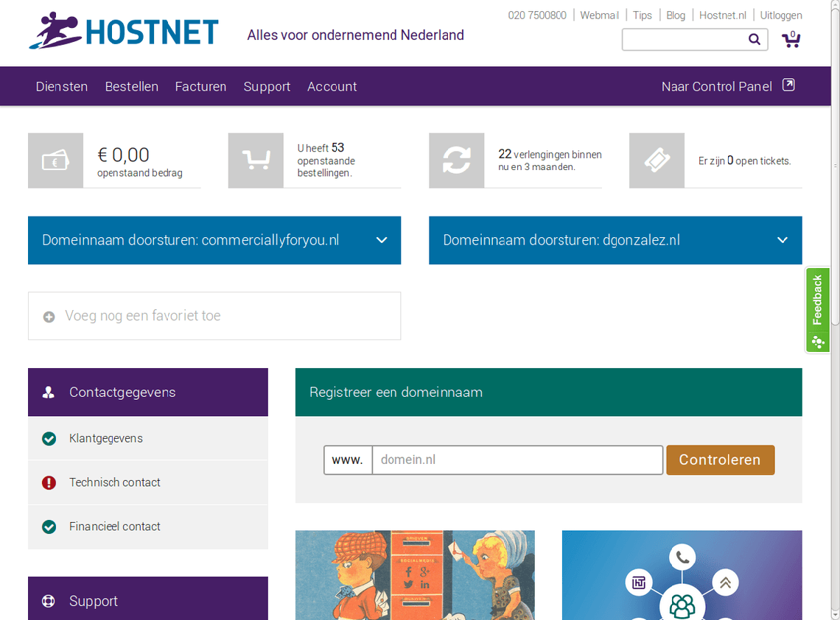This screenshot has height=620, width=840.
Task: Click the people group icon in banner
Action: click(x=682, y=605)
